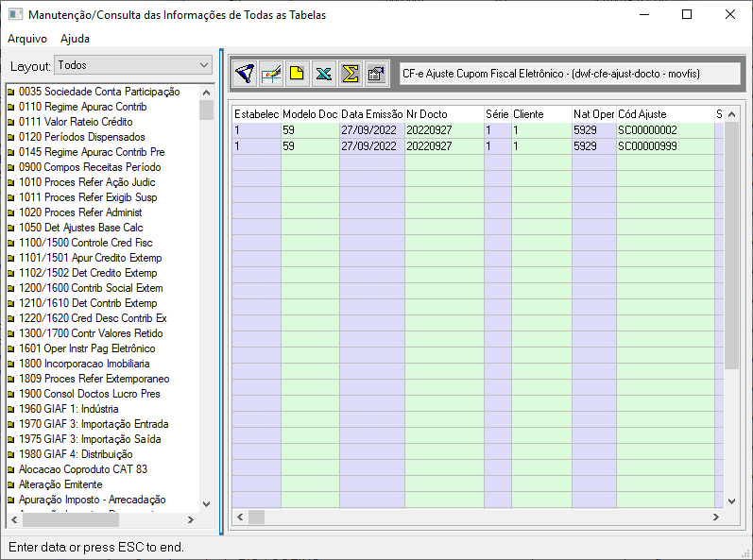Click folder icon beside 1011 Proces Refer Exigib Susp

pos(11,197)
